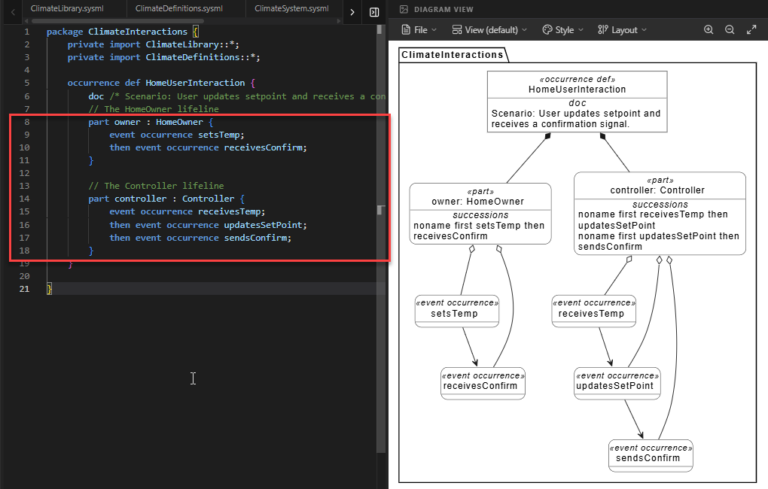The height and width of the screenshot is (489, 768).
Task: Click the ClimateInteractions package label
Action: pos(453,55)
